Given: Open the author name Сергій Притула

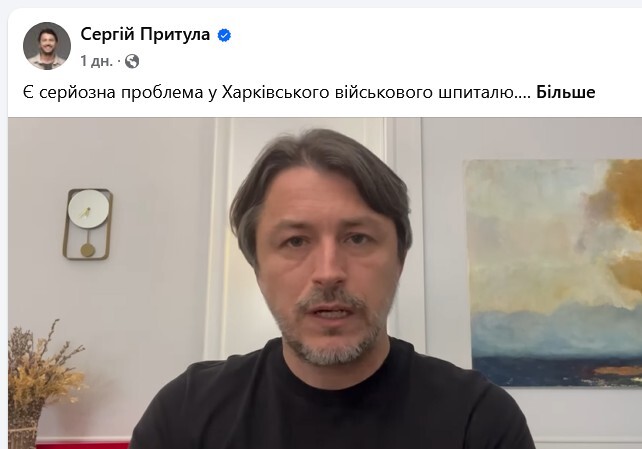Looking at the screenshot, I should point(145,34).
